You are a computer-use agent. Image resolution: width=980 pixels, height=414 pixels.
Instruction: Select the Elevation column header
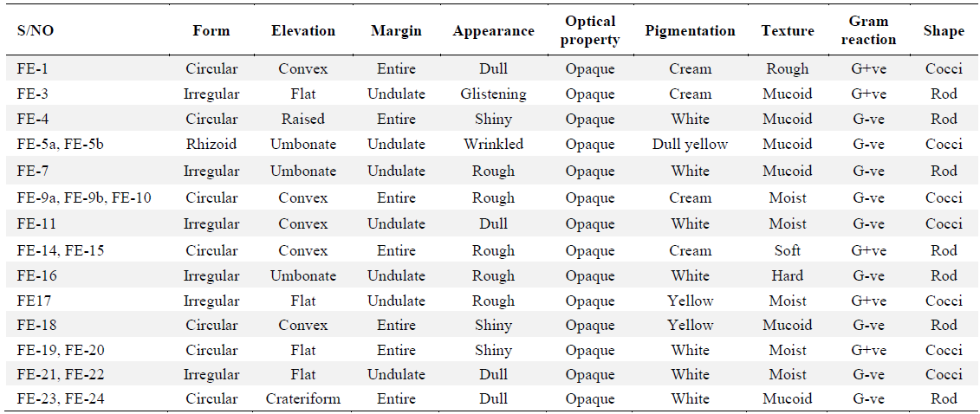tap(302, 31)
